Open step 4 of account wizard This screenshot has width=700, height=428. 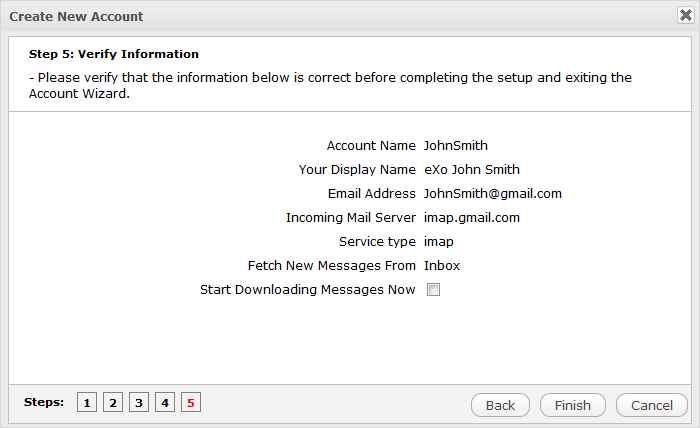165,403
